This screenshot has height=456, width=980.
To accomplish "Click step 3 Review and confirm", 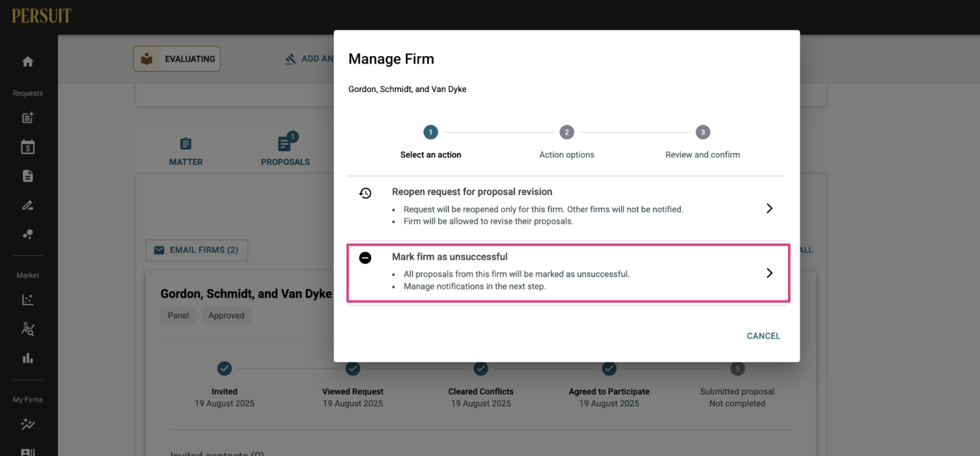I will tap(703, 142).
